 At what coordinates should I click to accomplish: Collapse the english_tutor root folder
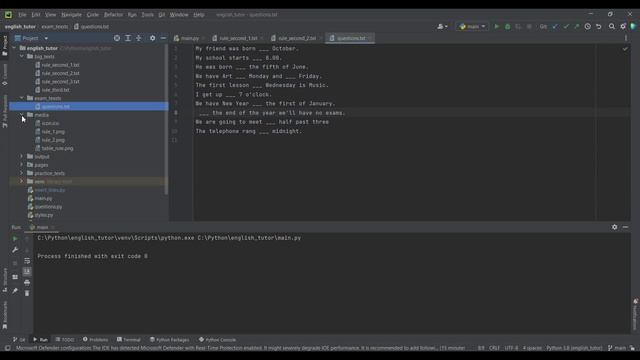14,48
